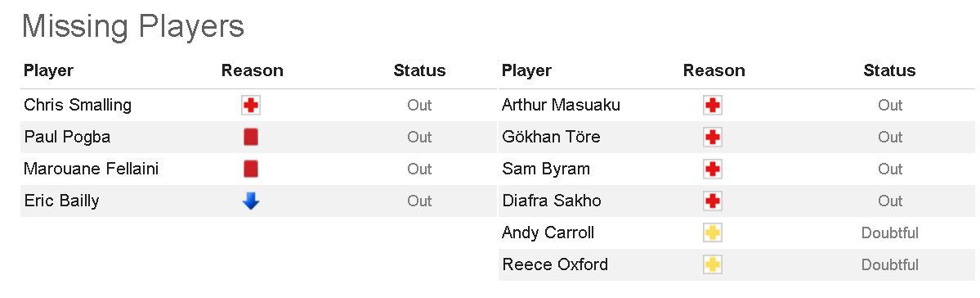
Task: Click Gökhan Töre's red cross injury icon
Action: (713, 137)
